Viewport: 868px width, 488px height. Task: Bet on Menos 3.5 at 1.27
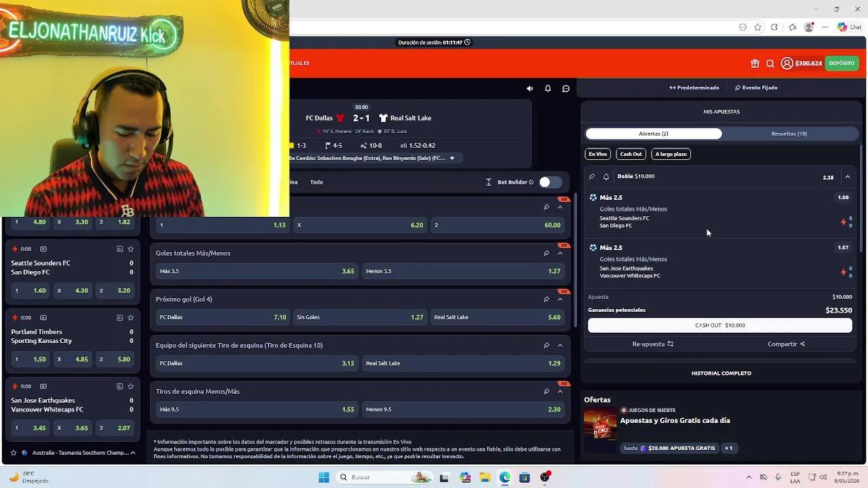[463, 271]
